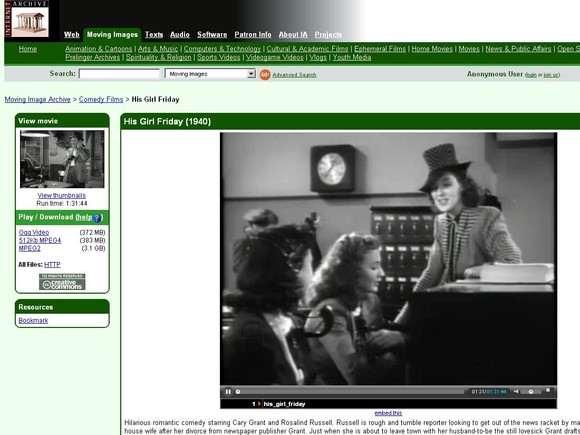The height and width of the screenshot is (435, 580).
Task: Switch to the Texts tab
Action: [154, 34]
